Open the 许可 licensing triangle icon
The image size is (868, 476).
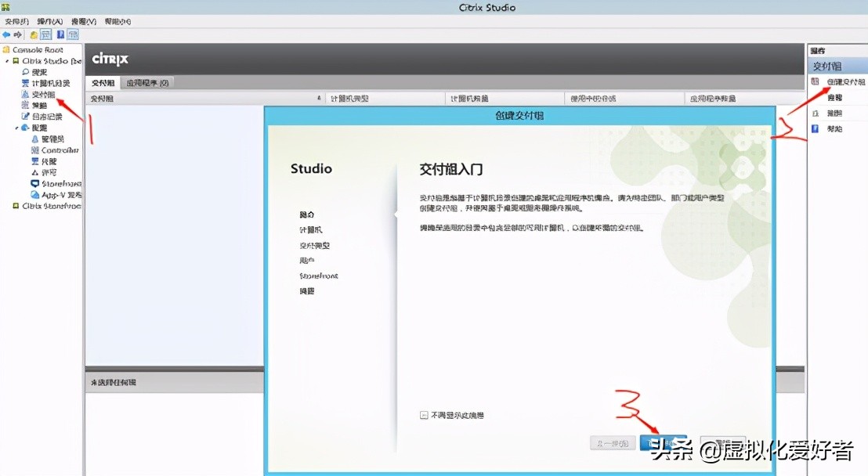click(35, 172)
